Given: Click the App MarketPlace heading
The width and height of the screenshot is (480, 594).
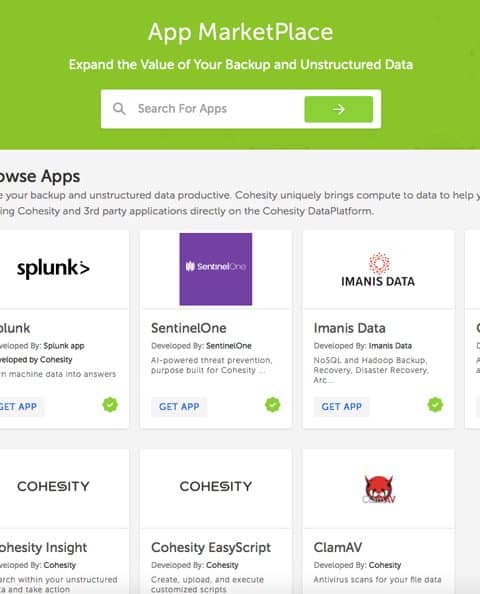Looking at the screenshot, I should point(241,32).
